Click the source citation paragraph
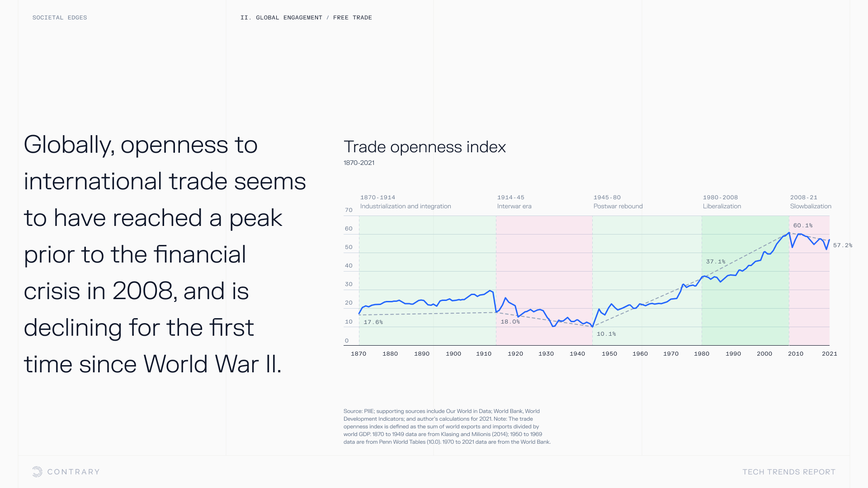Screen dimensions: 868x488 (x=447, y=427)
